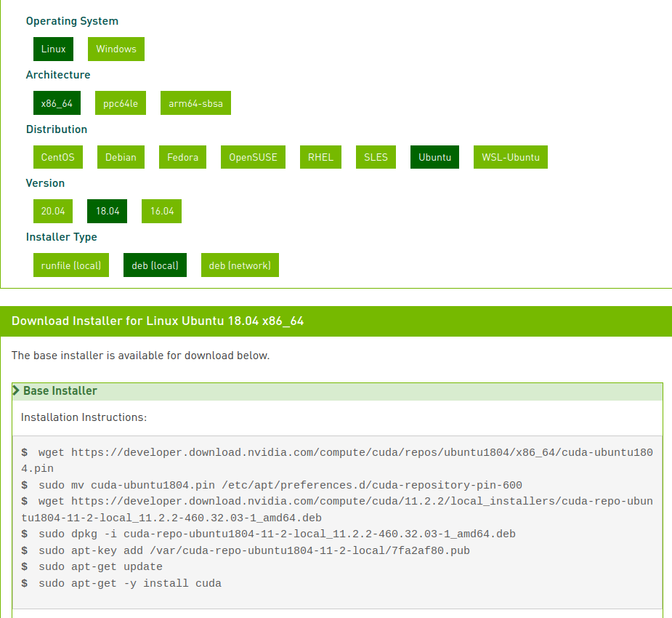Click the Installer Type label
This screenshot has width=672, height=618.
point(62,237)
